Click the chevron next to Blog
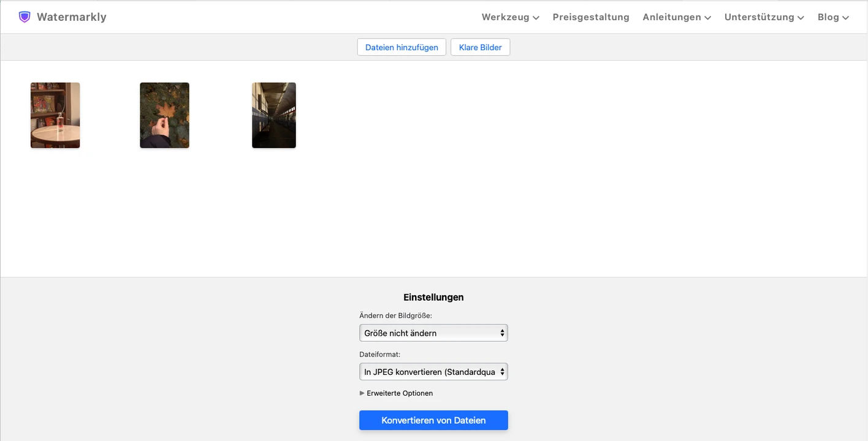The height and width of the screenshot is (441, 868). tap(846, 18)
